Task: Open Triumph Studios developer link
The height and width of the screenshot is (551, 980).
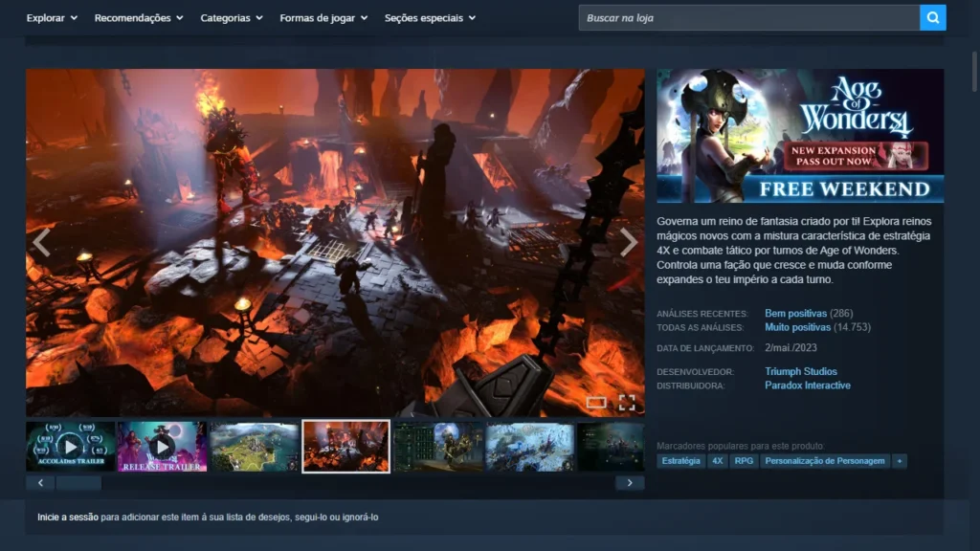Action: (800, 371)
